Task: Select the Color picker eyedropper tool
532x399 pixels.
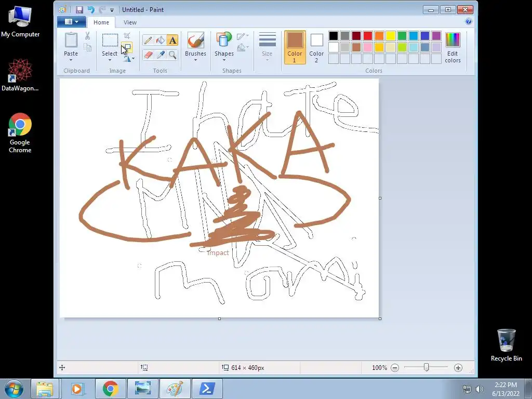Action: coord(160,55)
